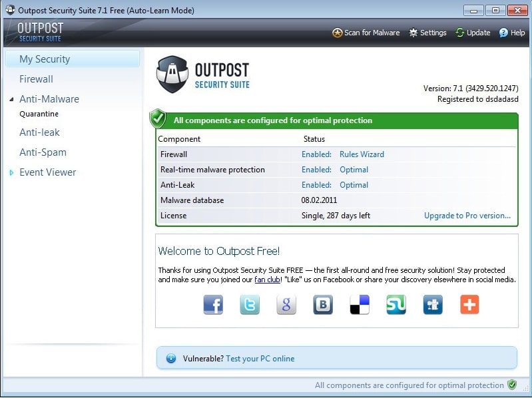Minimize the Outpost window

(x=473, y=10)
